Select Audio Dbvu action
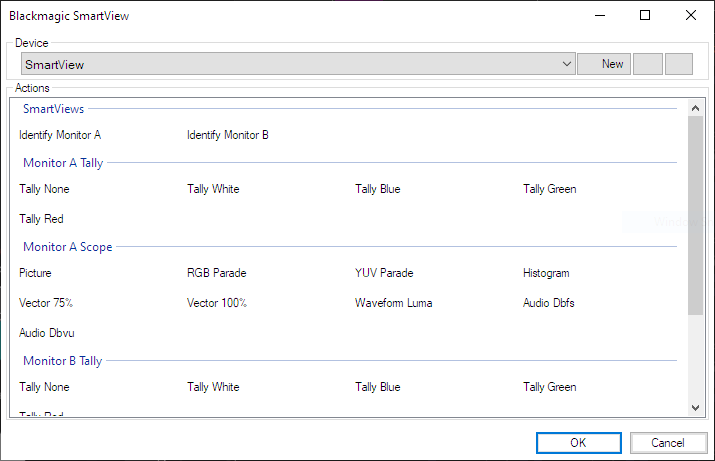Image resolution: width=715 pixels, height=461 pixels. (x=47, y=333)
